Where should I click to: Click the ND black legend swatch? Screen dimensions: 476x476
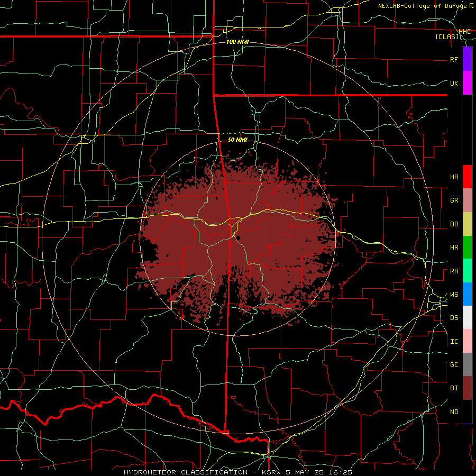pyautogui.click(x=467, y=411)
